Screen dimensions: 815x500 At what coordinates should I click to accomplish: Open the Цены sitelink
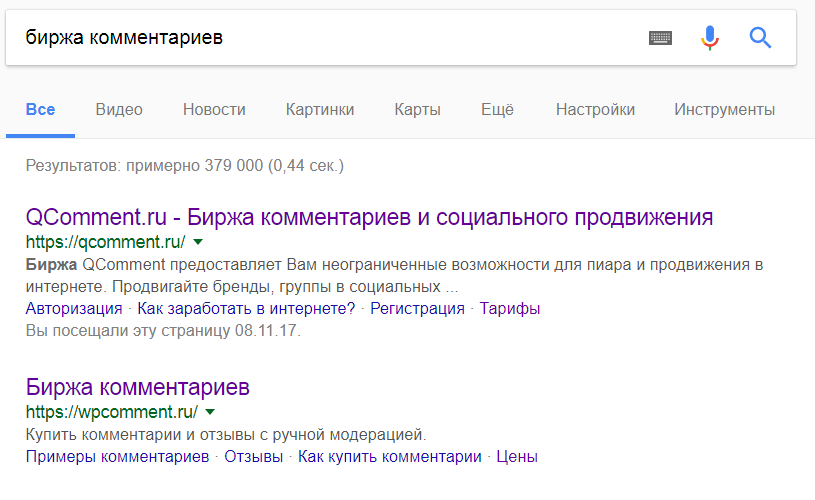[517, 457]
